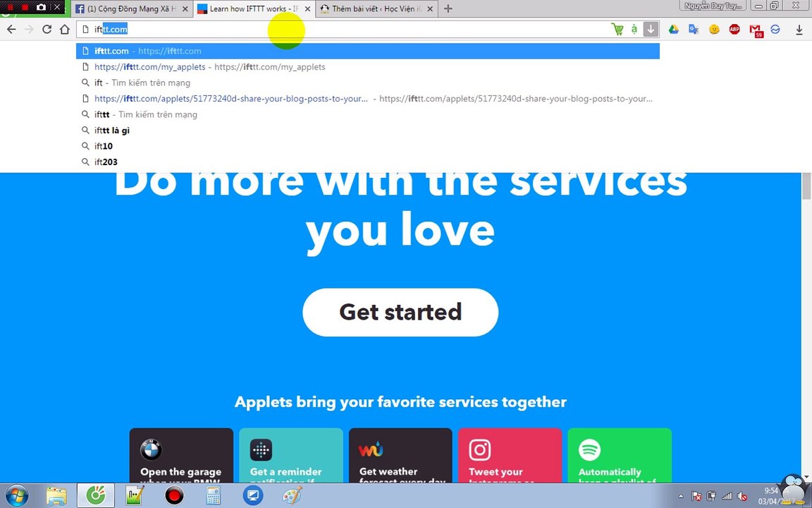Close the Thêm bài viết tab

(x=430, y=8)
